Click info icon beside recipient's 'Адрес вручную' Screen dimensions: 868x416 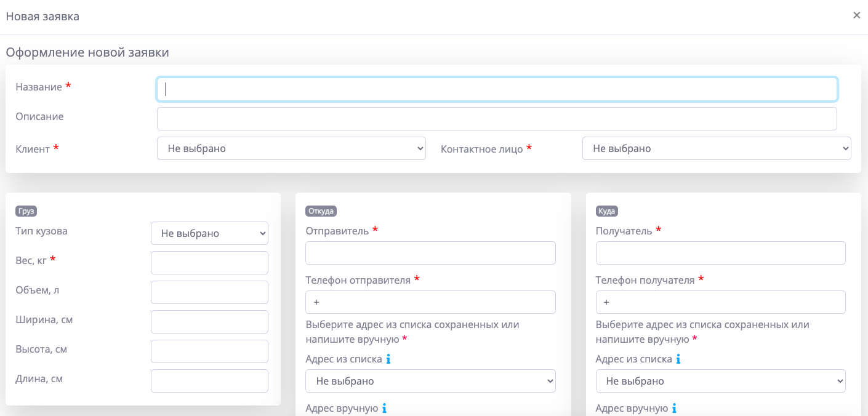(x=675, y=408)
